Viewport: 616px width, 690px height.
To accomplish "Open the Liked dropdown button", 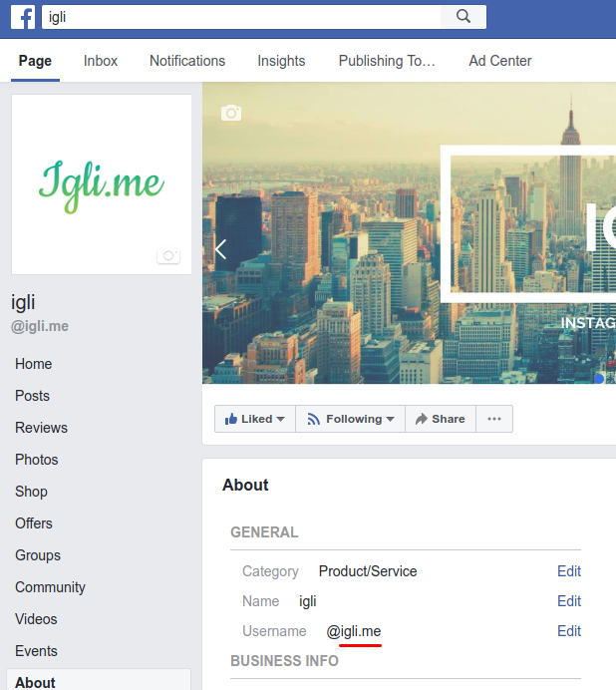I will [x=255, y=419].
